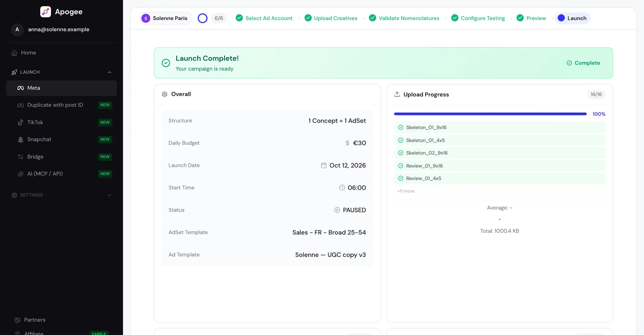Click the Partners handshake icon
Screen dimensions: 644x335
pos(17,320)
